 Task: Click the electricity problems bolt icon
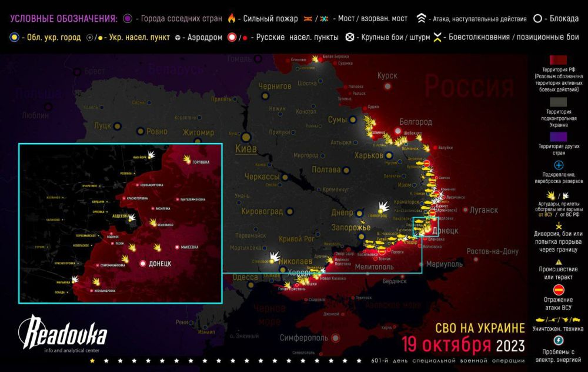click(x=559, y=340)
